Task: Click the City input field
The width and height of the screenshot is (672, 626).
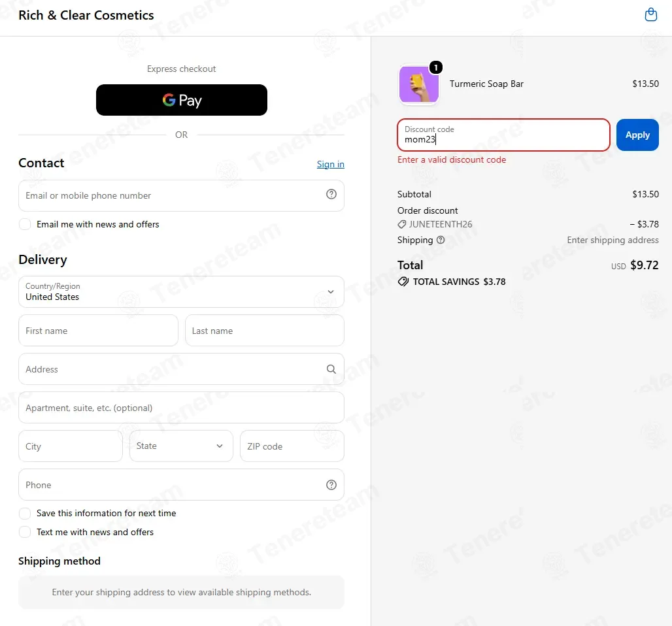Action: pyautogui.click(x=71, y=446)
